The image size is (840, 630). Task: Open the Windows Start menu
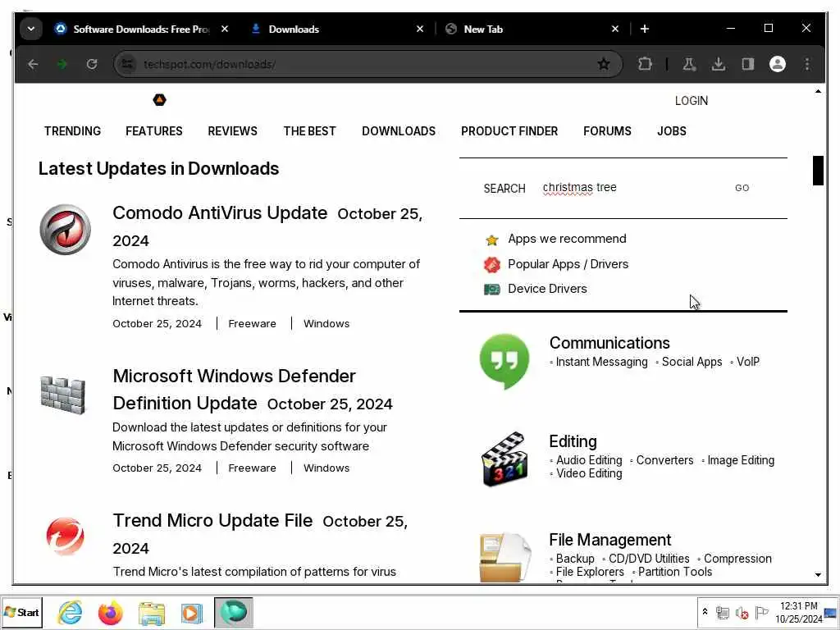pos(21,612)
